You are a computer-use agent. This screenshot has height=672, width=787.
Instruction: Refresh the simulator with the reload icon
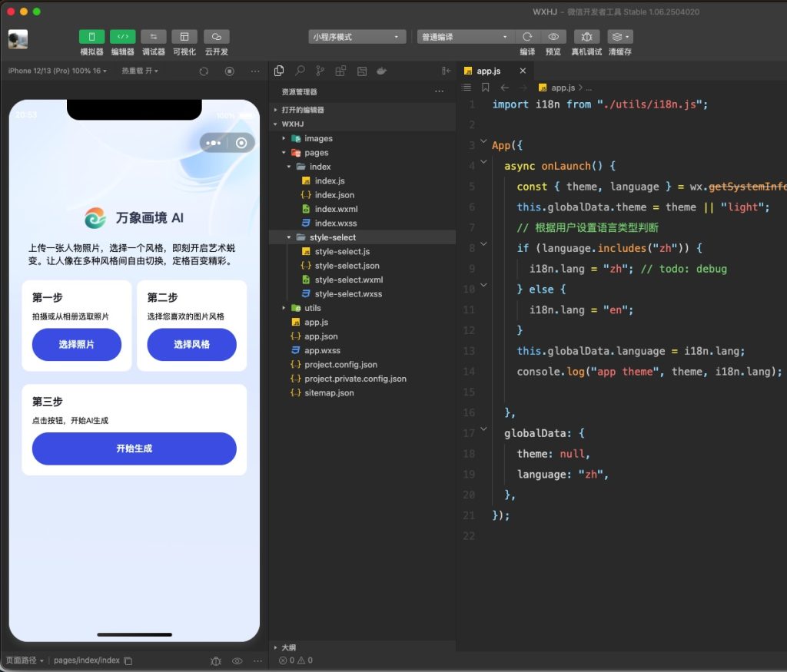click(x=204, y=71)
